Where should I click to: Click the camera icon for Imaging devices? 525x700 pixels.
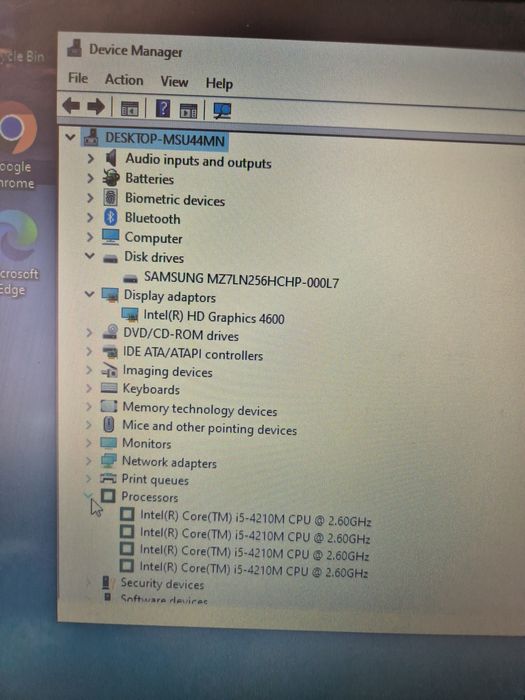pyautogui.click(x=109, y=370)
